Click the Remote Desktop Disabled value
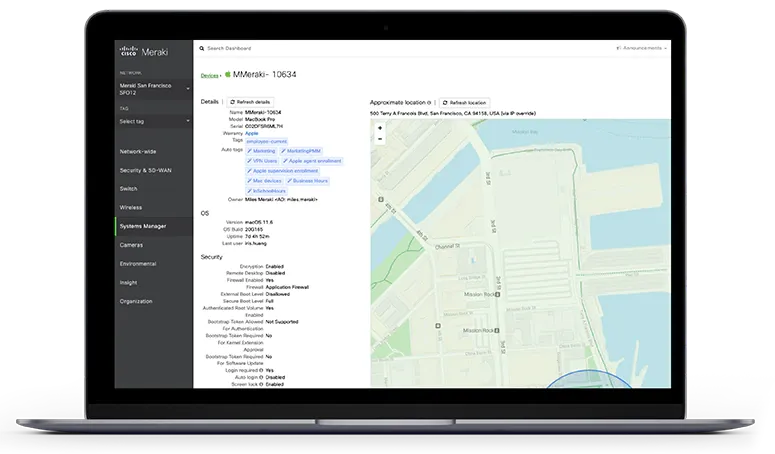The width and height of the screenshot is (775, 454). [275, 273]
